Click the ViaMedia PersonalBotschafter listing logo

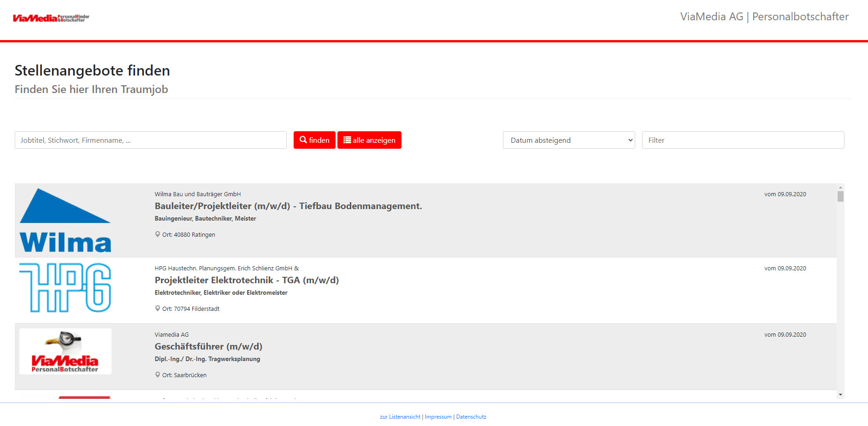tap(65, 351)
